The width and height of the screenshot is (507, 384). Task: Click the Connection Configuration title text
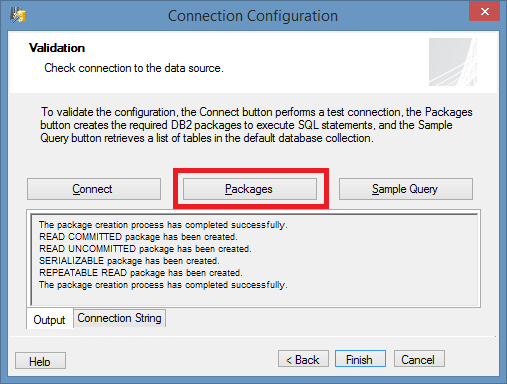(253, 16)
